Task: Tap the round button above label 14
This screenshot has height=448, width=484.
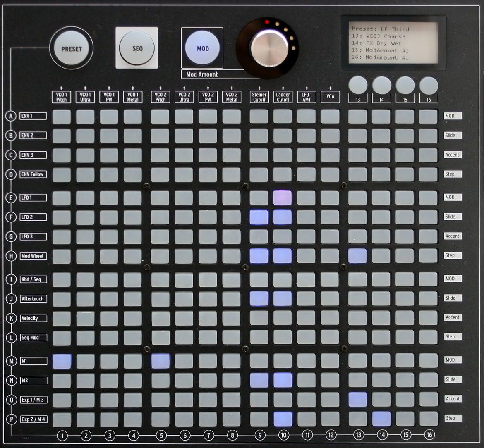Action: coord(381,85)
